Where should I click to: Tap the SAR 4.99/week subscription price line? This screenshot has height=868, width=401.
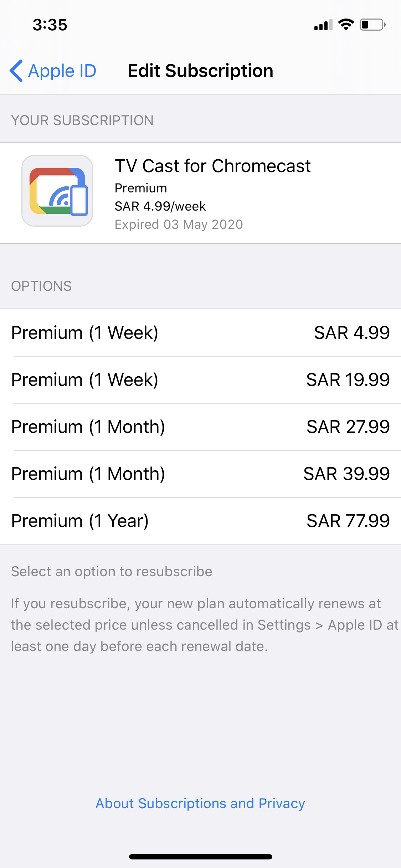(160, 206)
